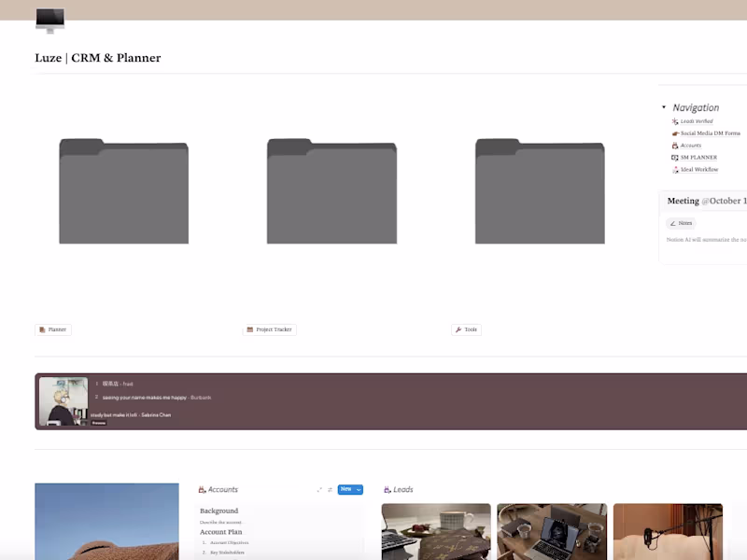Click the Planner book icon
The height and width of the screenshot is (560, 747).
coord(41,329)
